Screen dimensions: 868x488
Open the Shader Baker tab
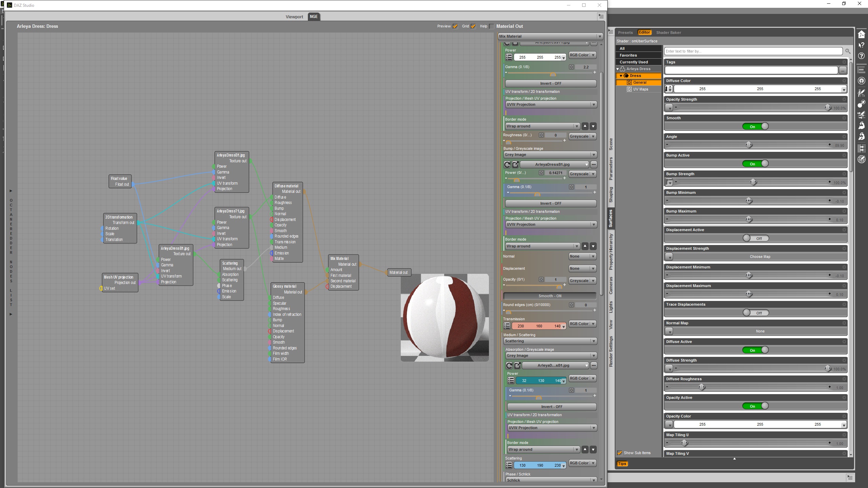point(668,33)
